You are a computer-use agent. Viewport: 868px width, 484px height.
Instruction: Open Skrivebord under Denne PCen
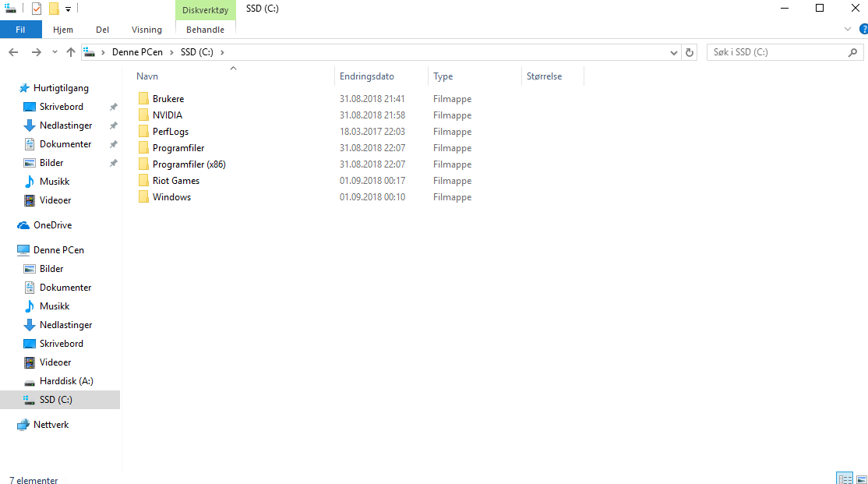click(61, 344)
